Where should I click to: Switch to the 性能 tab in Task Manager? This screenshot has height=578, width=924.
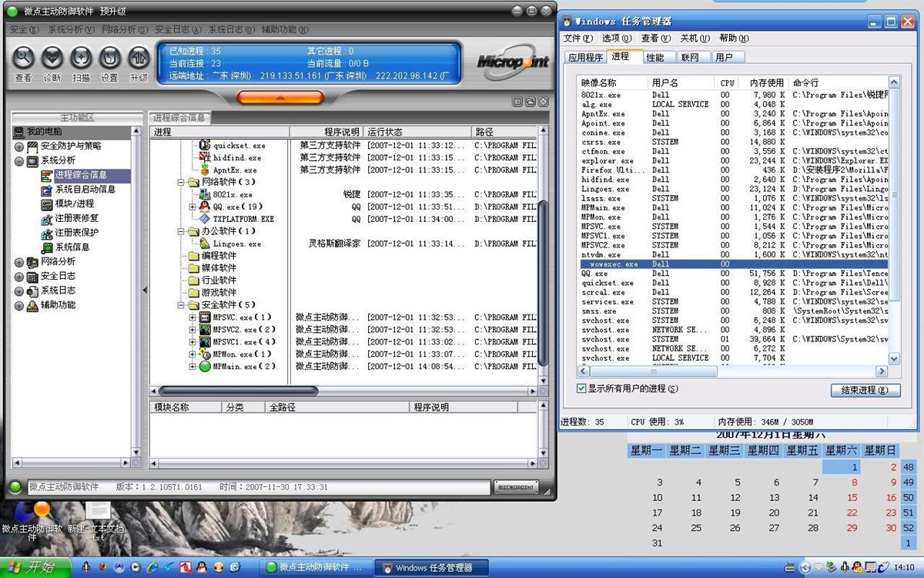tap(654, 57)
